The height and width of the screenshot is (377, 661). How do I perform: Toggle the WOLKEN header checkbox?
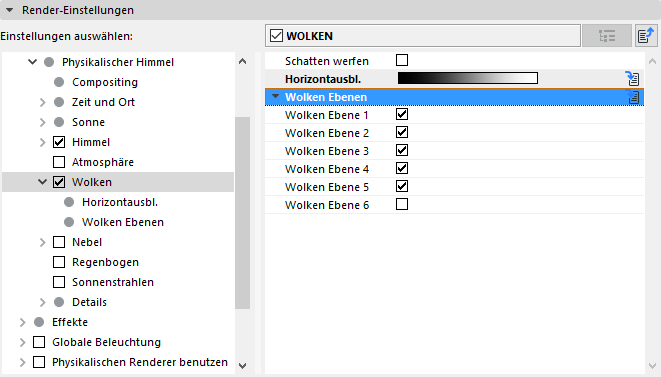(x=276, y=36)
